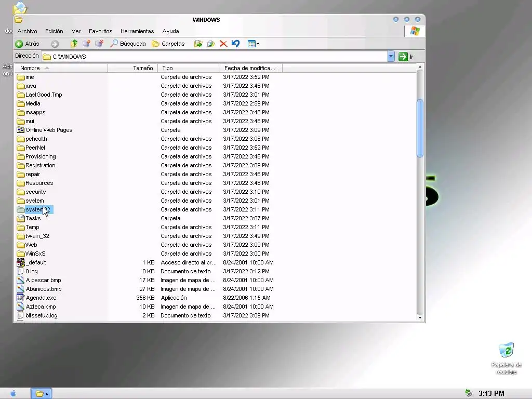Image resolution: width=532 pixels, height=399 pixels.
Task: Sort by the Tamaño column header
Action: (132, 68)
